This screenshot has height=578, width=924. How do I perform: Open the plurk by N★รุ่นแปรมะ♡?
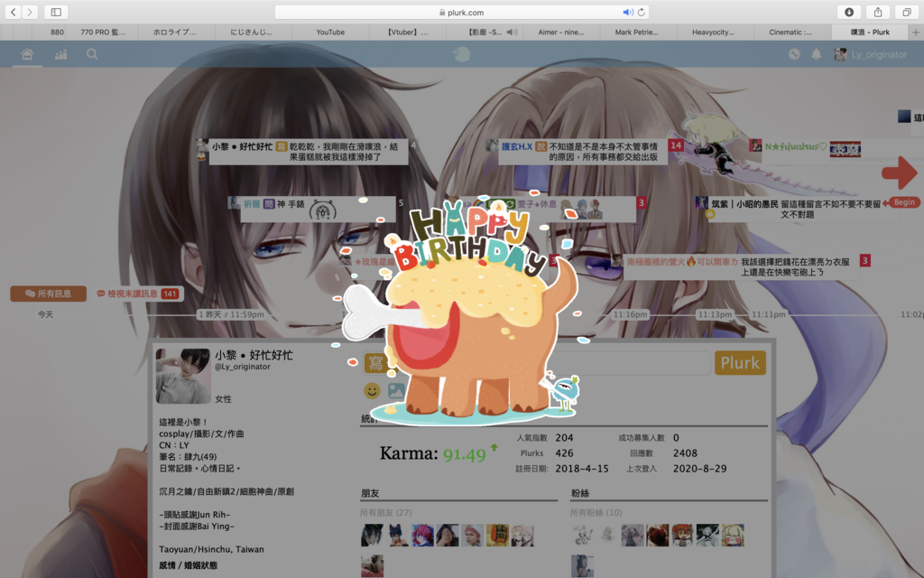(813, 147)
